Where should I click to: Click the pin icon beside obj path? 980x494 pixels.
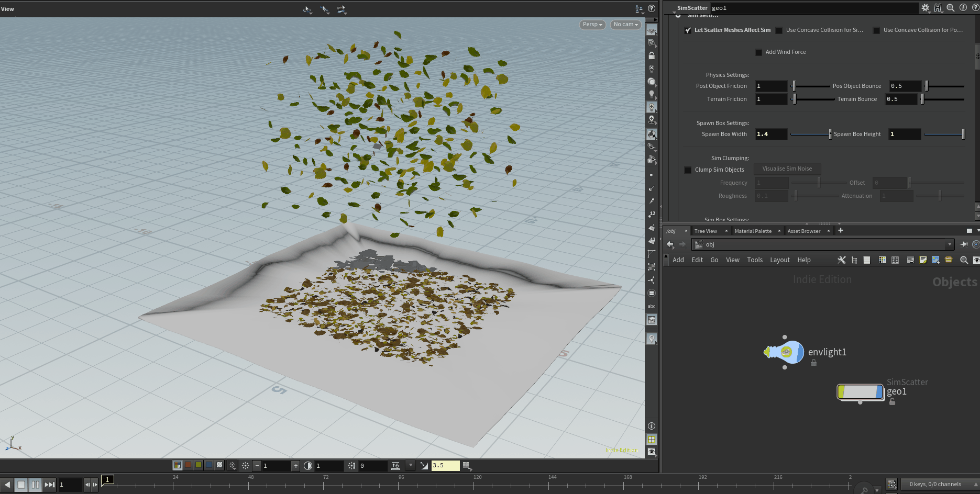pos(964,244)
